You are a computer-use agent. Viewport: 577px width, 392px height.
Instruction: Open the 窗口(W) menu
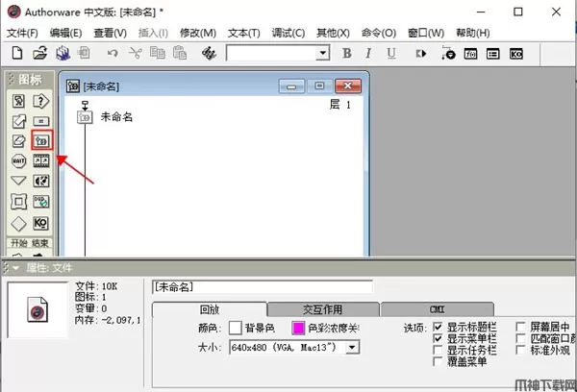(x=426, y=33)
